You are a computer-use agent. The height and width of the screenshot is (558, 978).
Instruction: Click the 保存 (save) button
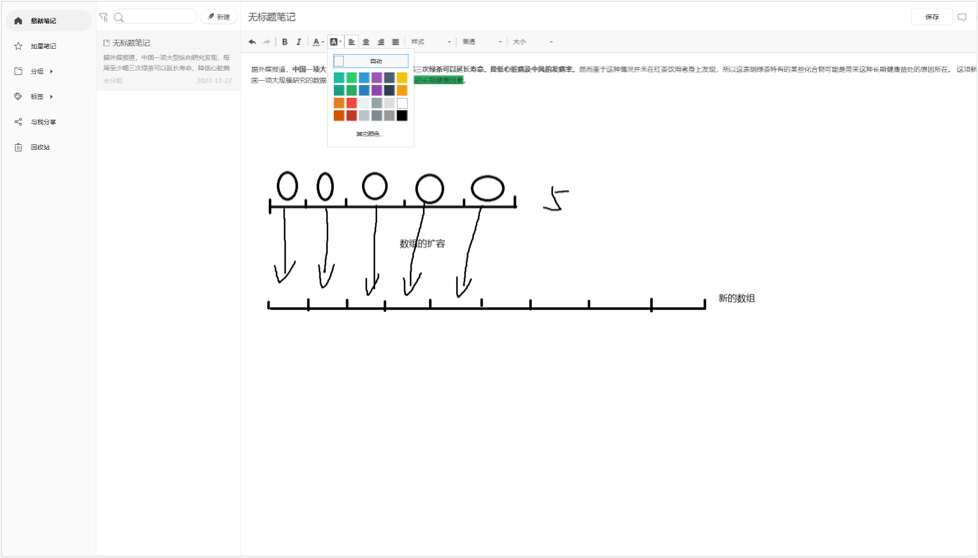tap(931, 17)
